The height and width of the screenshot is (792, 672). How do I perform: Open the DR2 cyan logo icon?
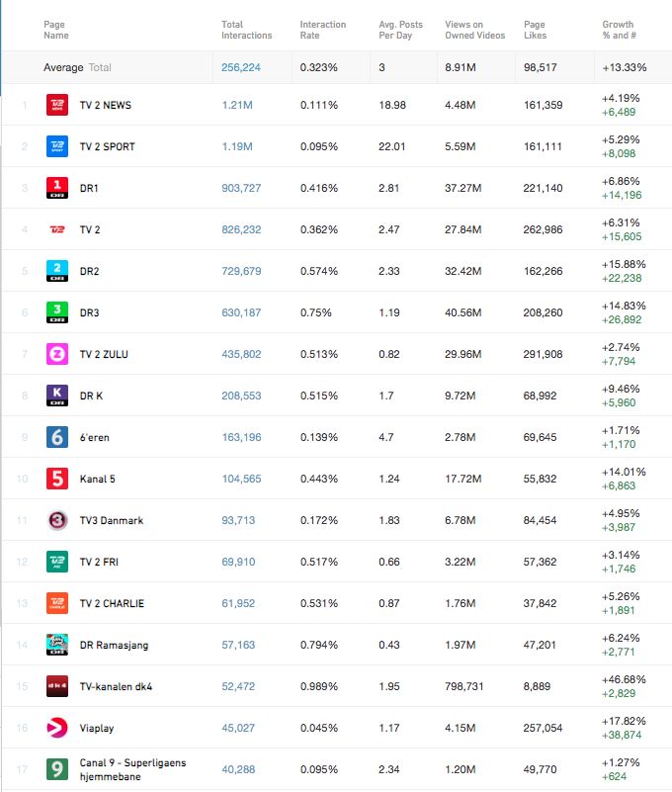(x=57, y=271)
